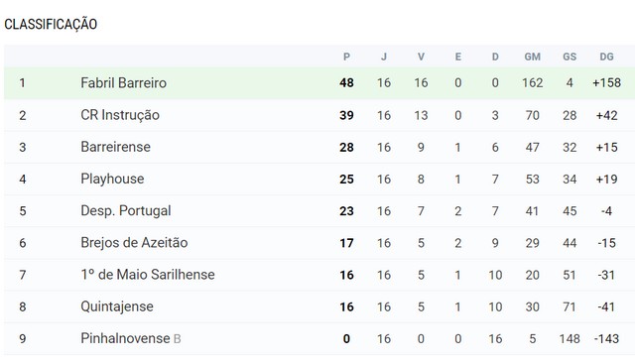Click the D losses column header
Viewport: 635px width, 364px height.
pyautogui.click(x=495, y=57)
